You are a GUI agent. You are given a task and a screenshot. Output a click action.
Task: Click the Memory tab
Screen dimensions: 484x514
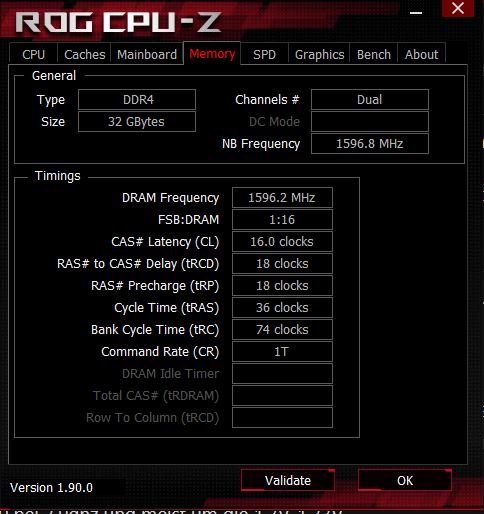coord(212,53)
